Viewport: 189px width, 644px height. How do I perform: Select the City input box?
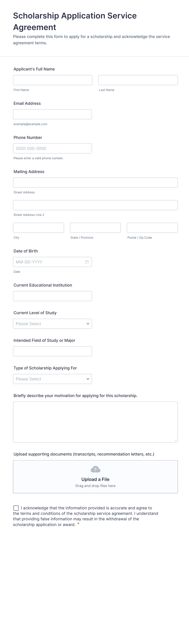pyautogui.click(x=39, y=228)
